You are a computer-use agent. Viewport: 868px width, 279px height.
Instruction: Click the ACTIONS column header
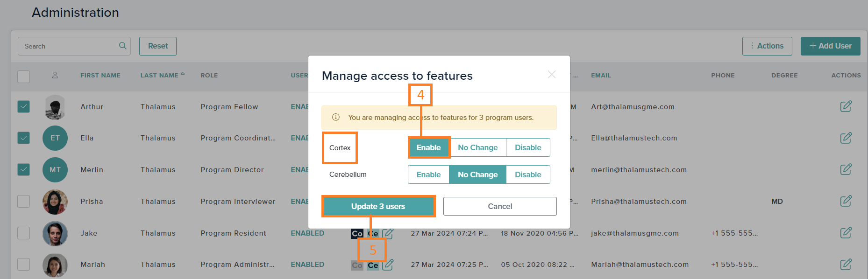846,75
